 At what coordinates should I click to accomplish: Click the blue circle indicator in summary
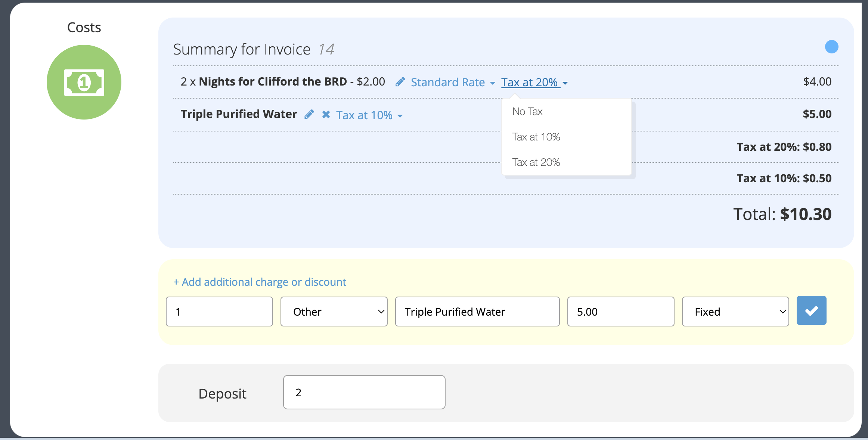pos(831,47)
